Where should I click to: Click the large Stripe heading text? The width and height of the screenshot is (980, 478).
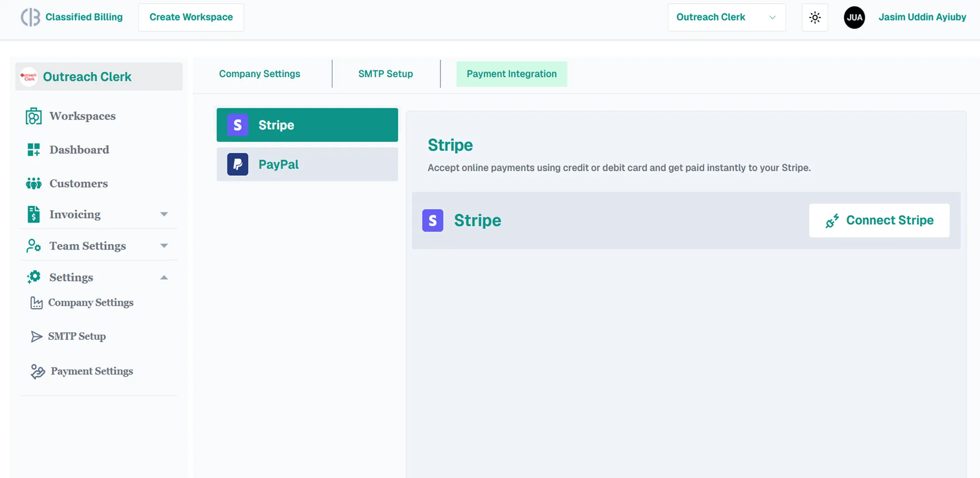(x=450, y=145)
